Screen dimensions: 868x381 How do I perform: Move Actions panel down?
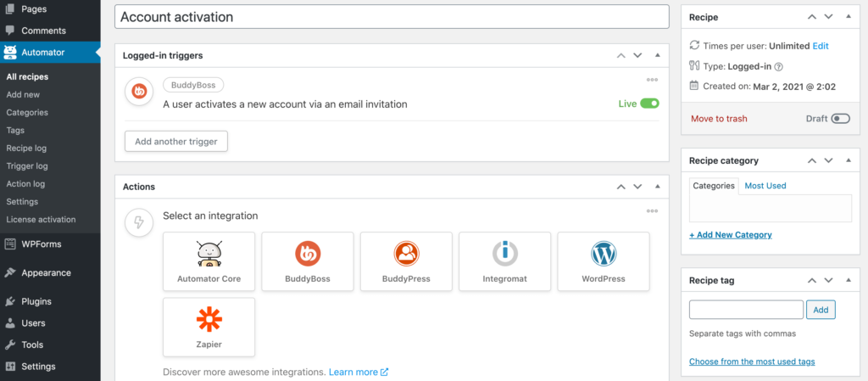point(637,187)
